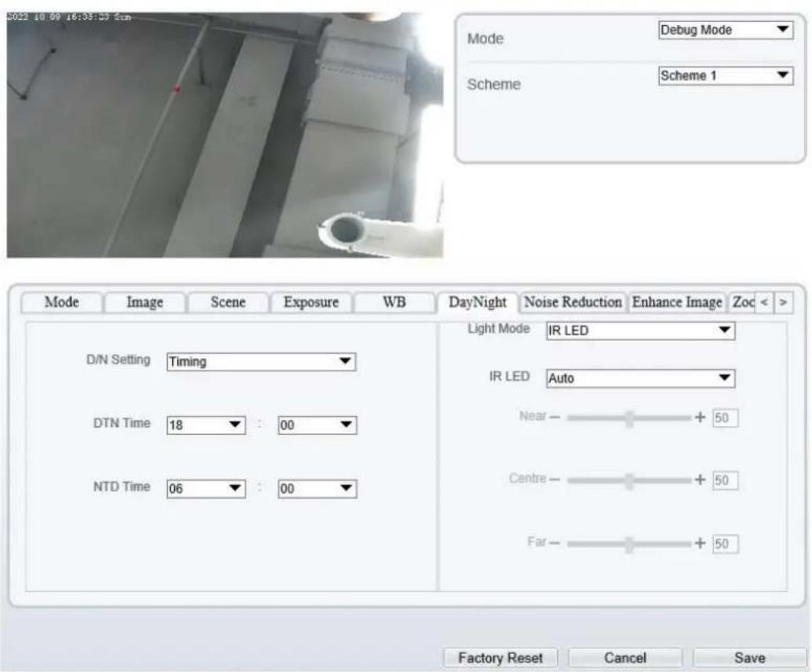Open the Noise Reduction tab
Screen dimensions: 812x672
[x=572, y=302]
